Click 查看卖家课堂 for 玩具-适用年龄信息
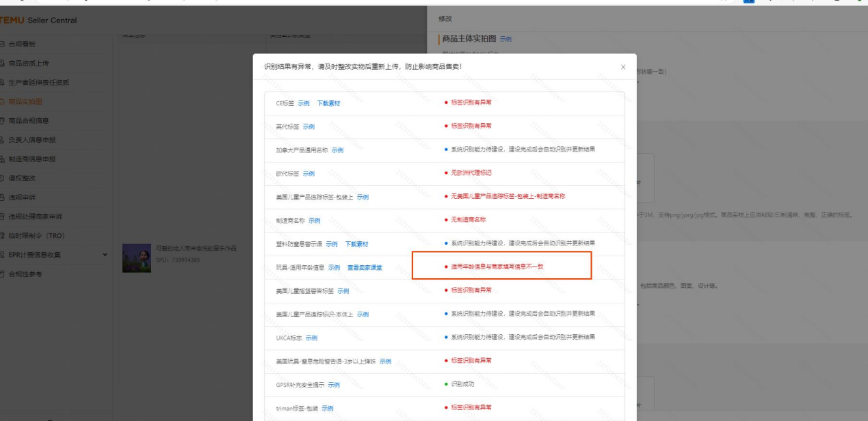 (365, 267)
